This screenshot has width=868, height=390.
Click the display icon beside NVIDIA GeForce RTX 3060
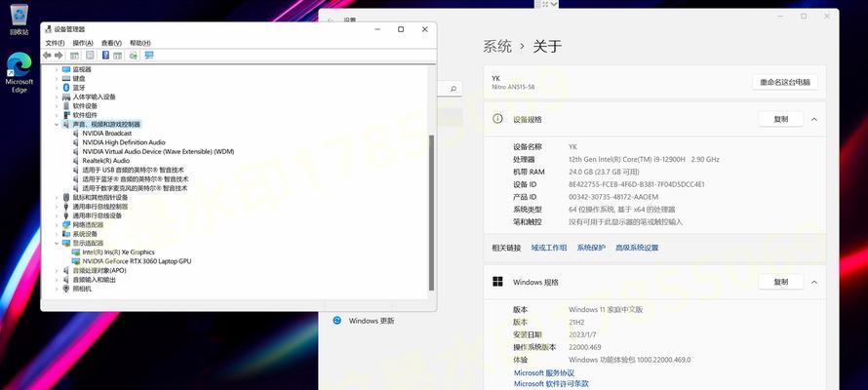coord(76,261)
